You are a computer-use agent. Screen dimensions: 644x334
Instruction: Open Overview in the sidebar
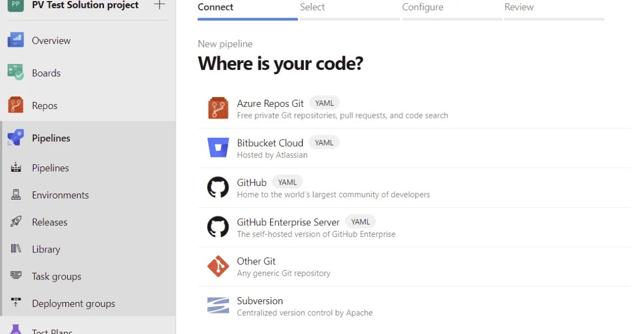[x=51, y=40]
